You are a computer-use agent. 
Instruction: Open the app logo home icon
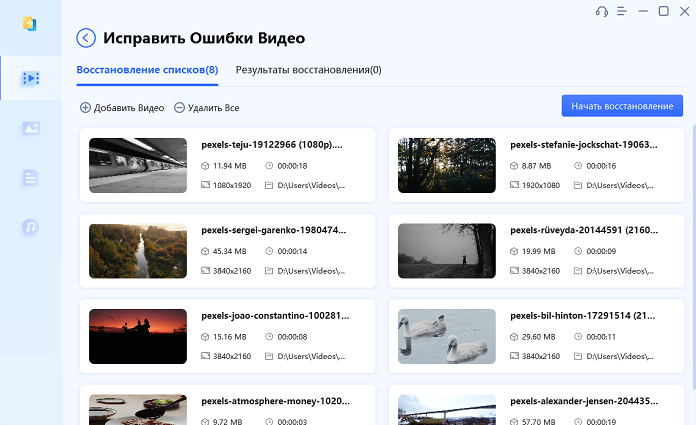point(30,24)
